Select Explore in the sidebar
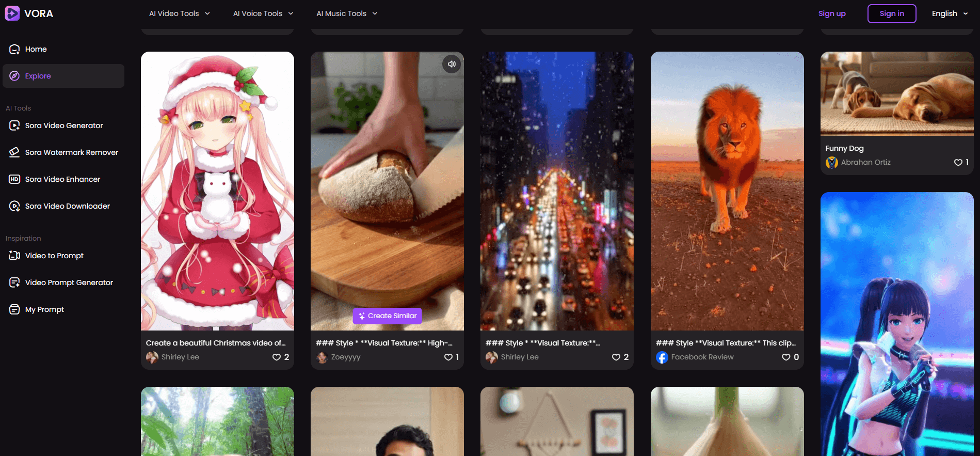980x456 pixels. point(38,76)
